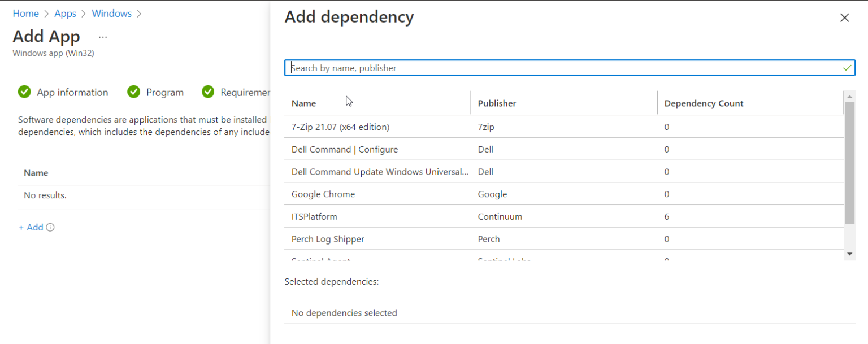The image size is (868, 344).
Task: Click the green validation checkmark in search box
Action: coord(847,67)
